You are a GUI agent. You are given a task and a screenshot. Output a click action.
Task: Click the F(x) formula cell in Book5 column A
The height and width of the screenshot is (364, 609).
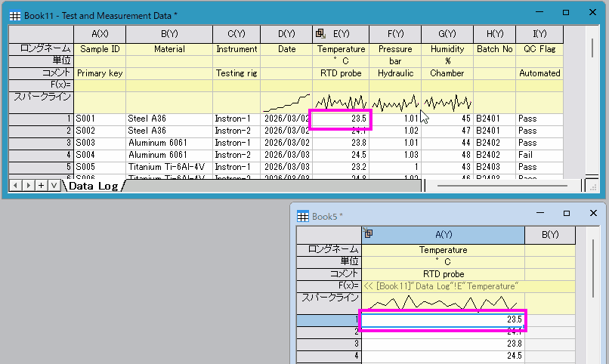tap(444, 286)
